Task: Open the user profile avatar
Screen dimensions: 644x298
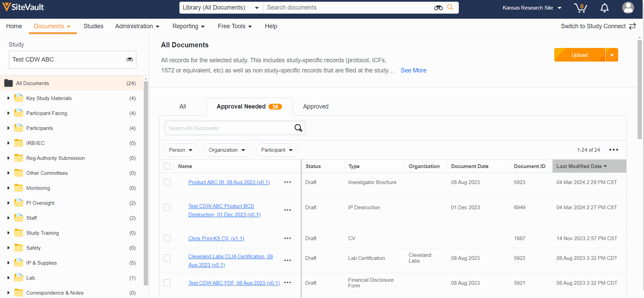Action: [628, 7]
